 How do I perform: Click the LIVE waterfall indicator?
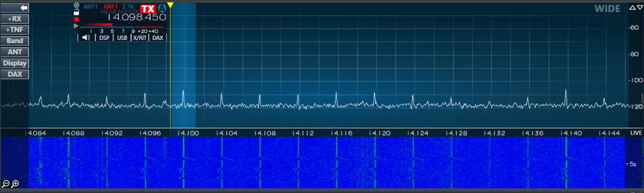636,133
